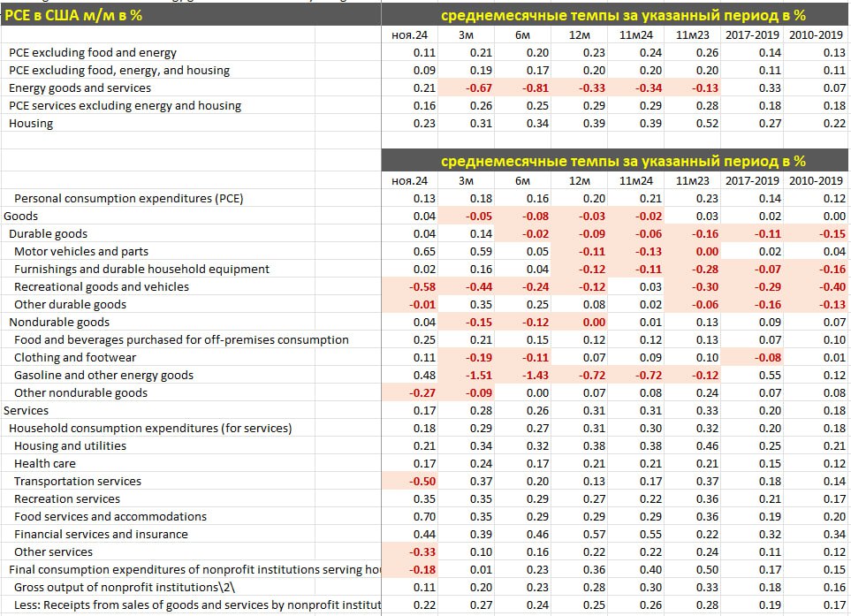Click the -0.67 cell in Energy goods row
The width and height of the screenshot is (851, 616).
[x=479, y=87]
